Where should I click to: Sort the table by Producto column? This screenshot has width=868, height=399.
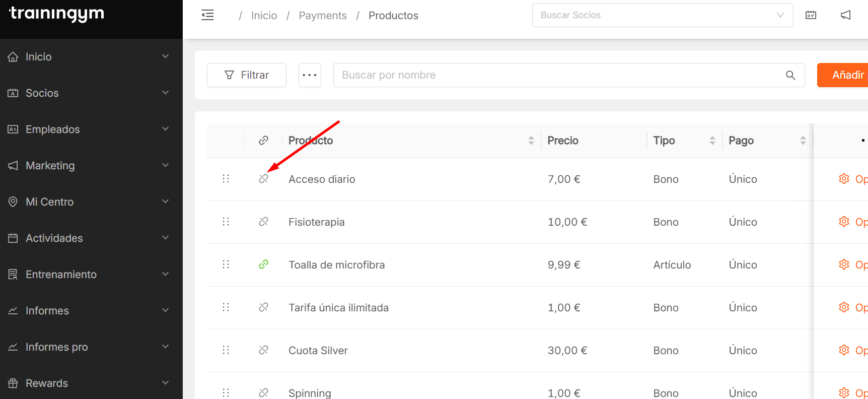coord(531,141)
